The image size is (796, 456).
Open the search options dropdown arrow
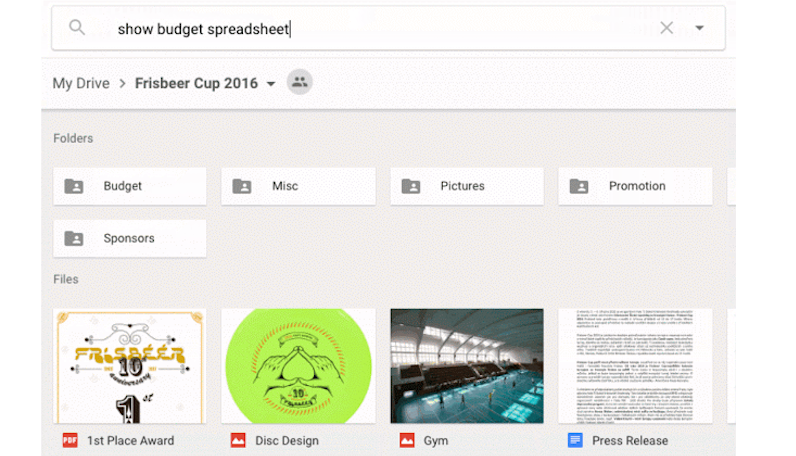700,28
